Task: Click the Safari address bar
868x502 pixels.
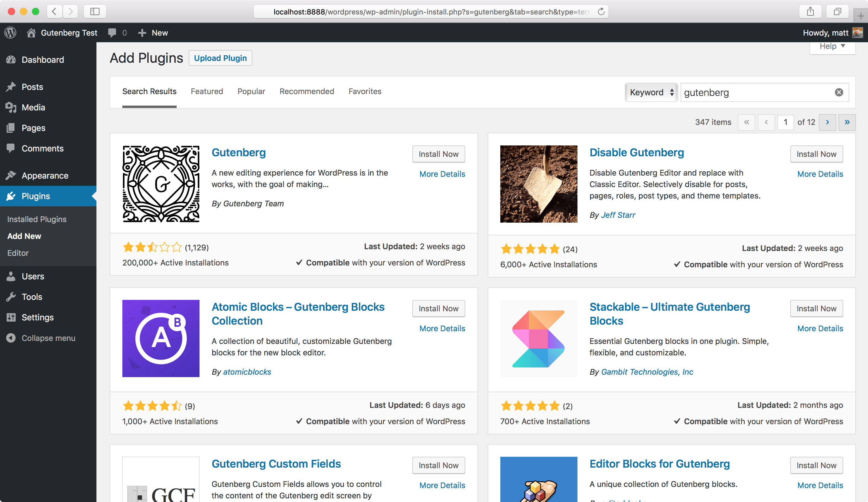Action: (431, 12)
